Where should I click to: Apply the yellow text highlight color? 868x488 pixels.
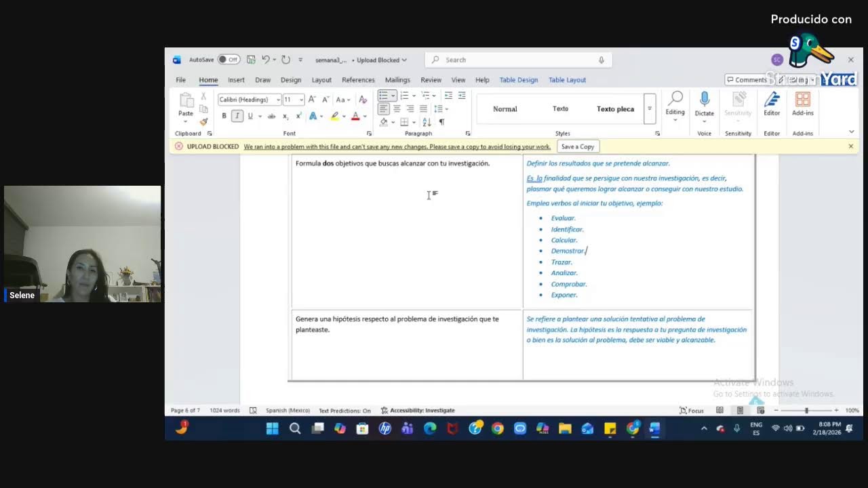pos(334,116)
